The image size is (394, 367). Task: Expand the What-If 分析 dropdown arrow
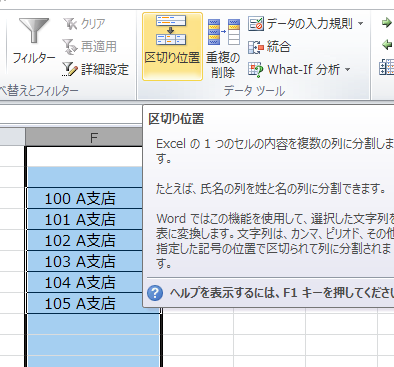[348, 70]
